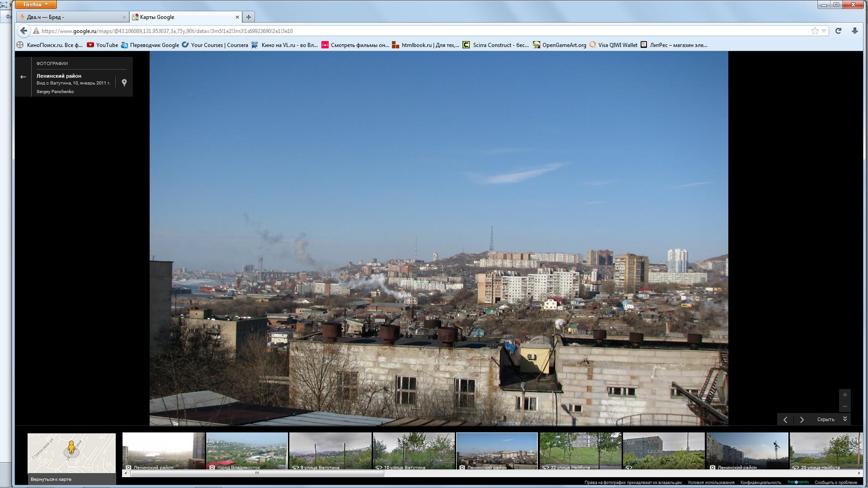Open Сообщить о проблеме link
This screenshot has height=488, width=868.
pyautogui.click(x=835, y=483)
